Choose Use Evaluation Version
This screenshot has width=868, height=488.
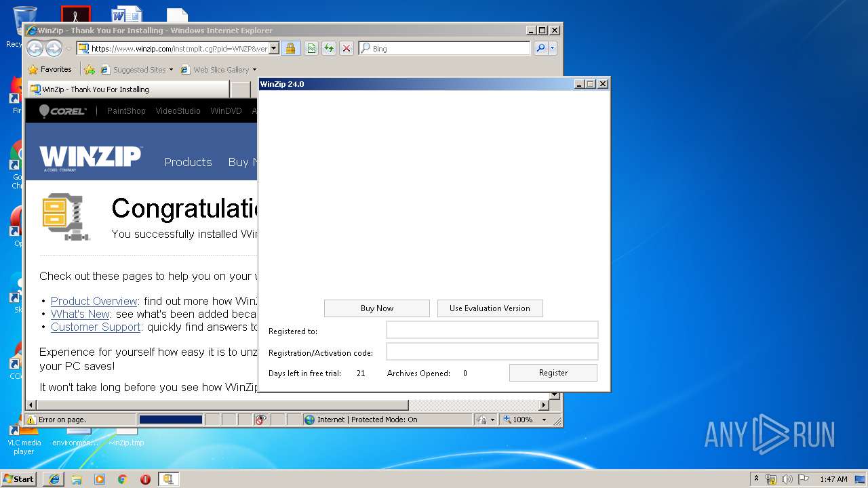click(490, 308)
